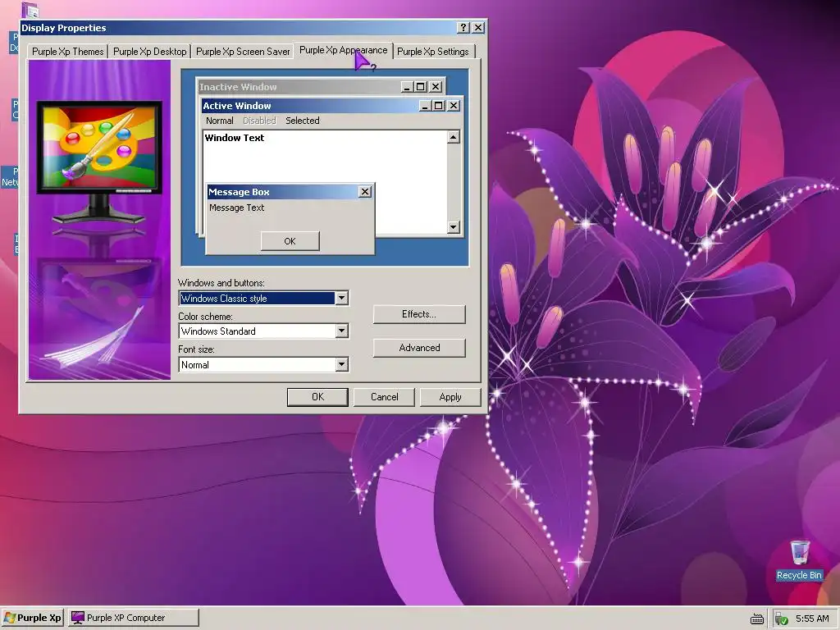This screenshot has height=630, width=840.
Task: Confirm with the dialog OK button
Action: [317, 397]
